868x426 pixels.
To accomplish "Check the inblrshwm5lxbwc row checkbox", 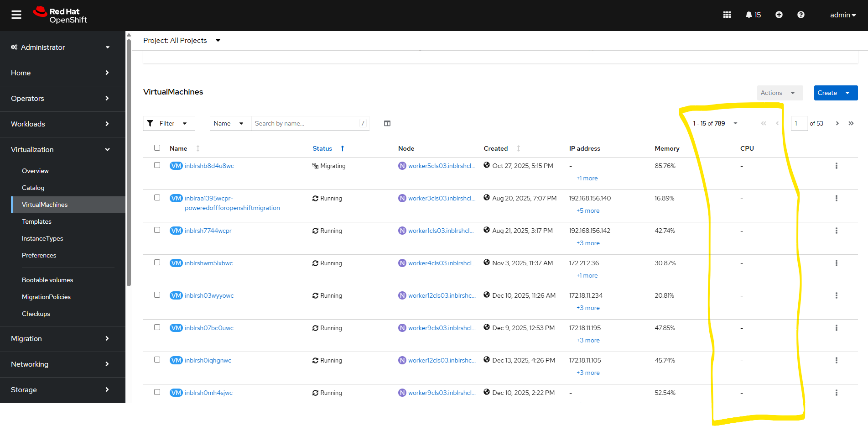I will pyautogui.click(x=157, y=263).
